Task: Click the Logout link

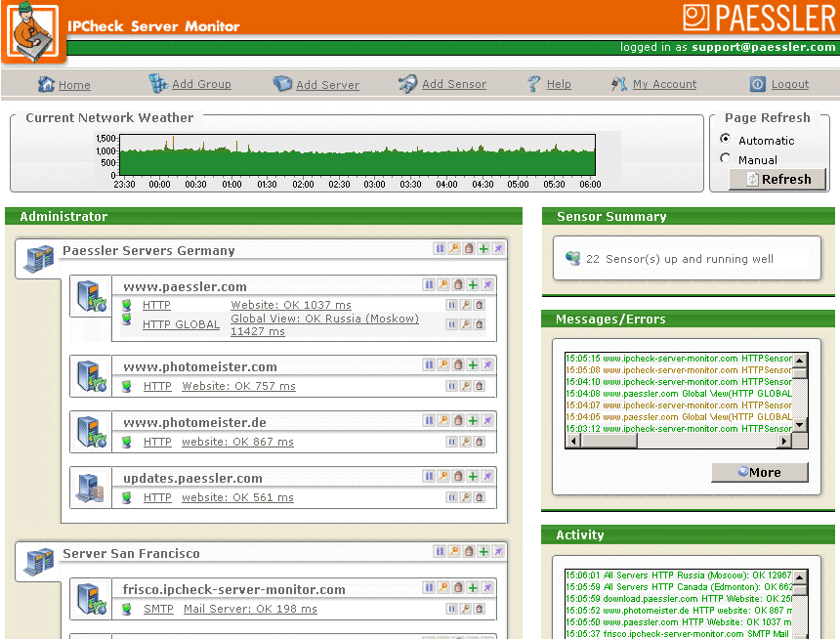Action: (790, 84)
